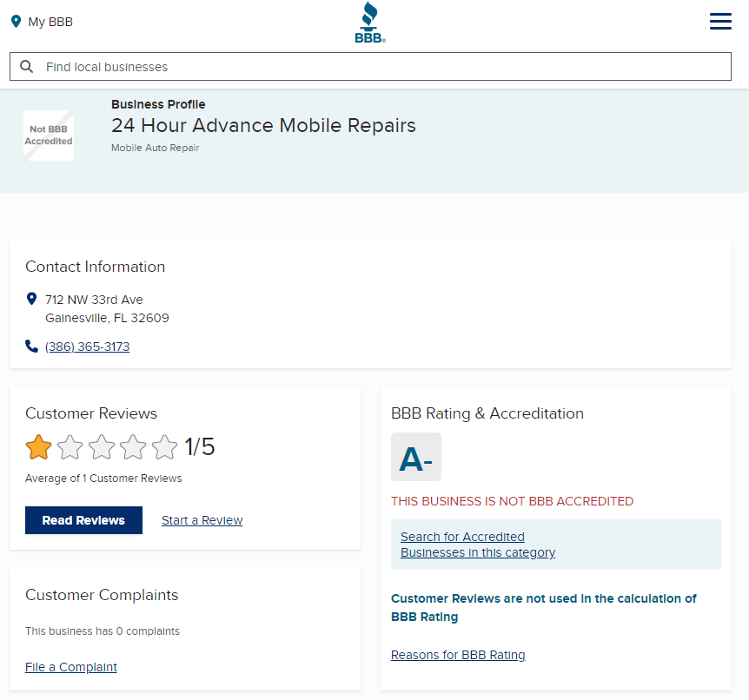Click the filled orange first star

[39, 447]
